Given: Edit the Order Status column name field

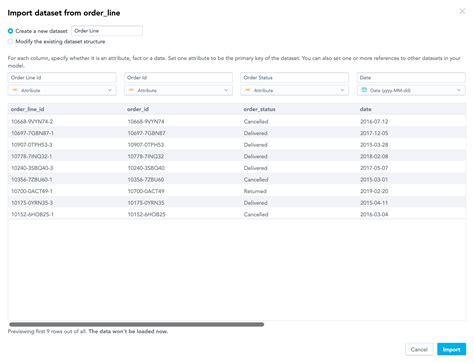Looking at the screenshot, I should (x=295, y=78).
